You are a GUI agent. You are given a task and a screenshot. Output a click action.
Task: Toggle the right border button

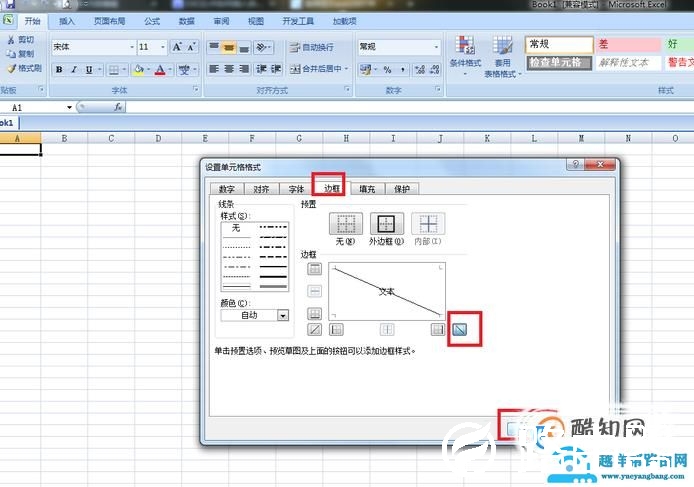tap(437, 329)
